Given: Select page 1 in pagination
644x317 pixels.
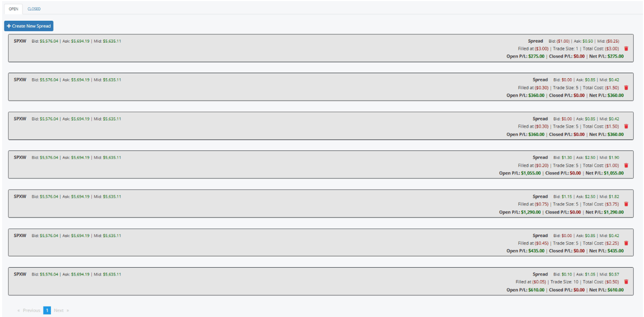Looking at the screenshot, I should (47, 310).
